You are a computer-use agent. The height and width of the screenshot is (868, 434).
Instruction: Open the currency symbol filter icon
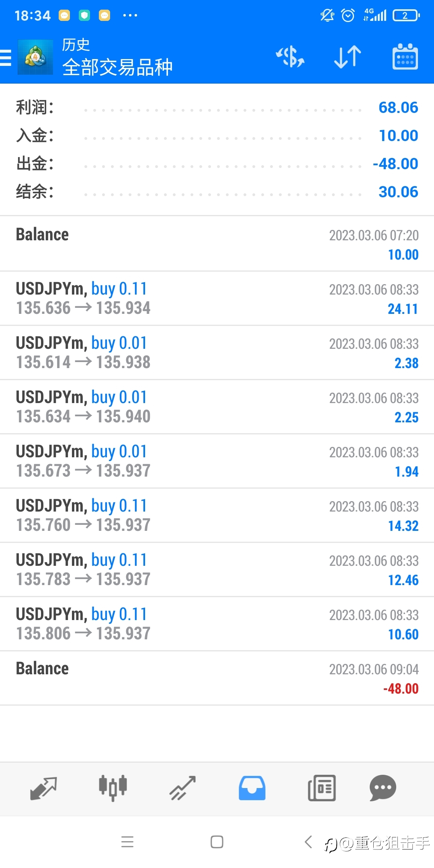pyautogui.click(x=290, y=57)
